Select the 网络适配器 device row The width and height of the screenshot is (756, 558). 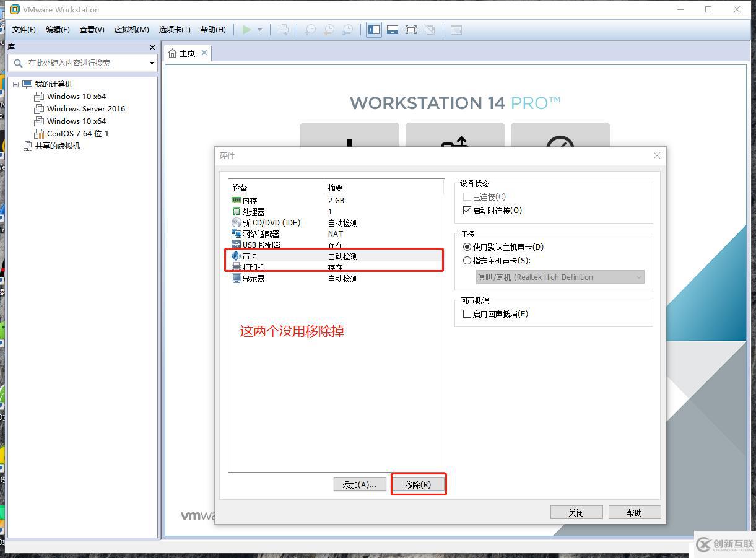(336, 234)
